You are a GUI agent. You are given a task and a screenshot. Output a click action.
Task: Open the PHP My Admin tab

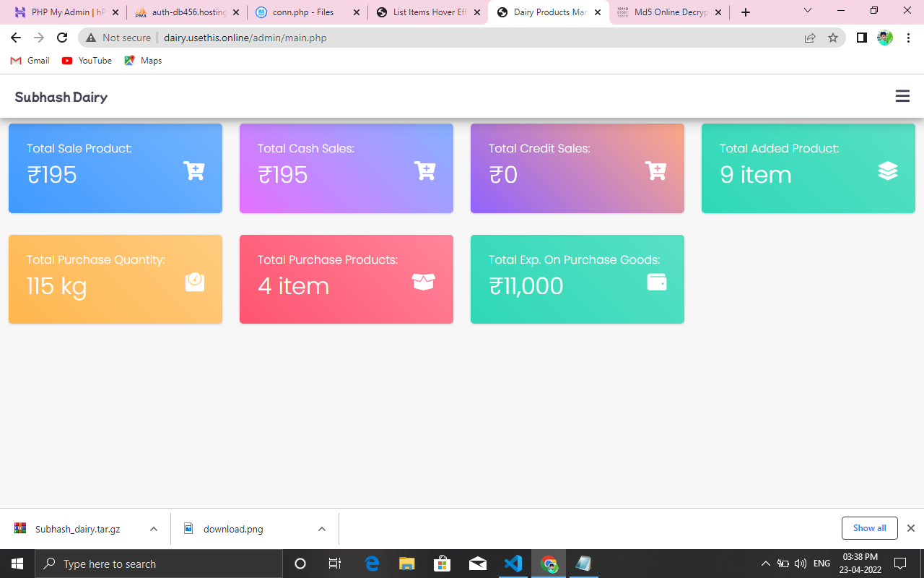click(61, 12)
